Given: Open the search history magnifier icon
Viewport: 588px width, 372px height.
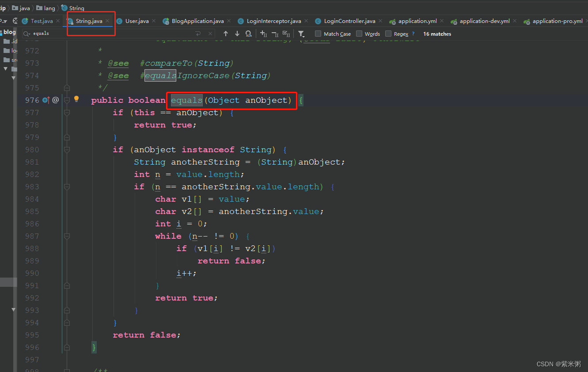Looking at the screenshot, I should (27, 34).
